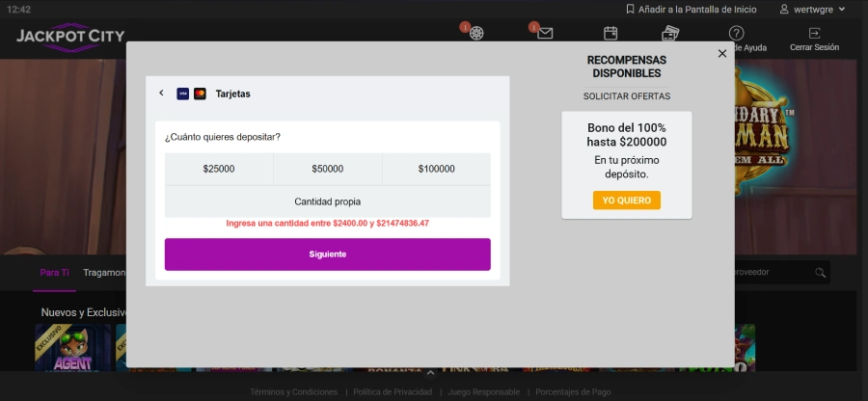Expand the wertwgre account dropdown

click(842, 10)
